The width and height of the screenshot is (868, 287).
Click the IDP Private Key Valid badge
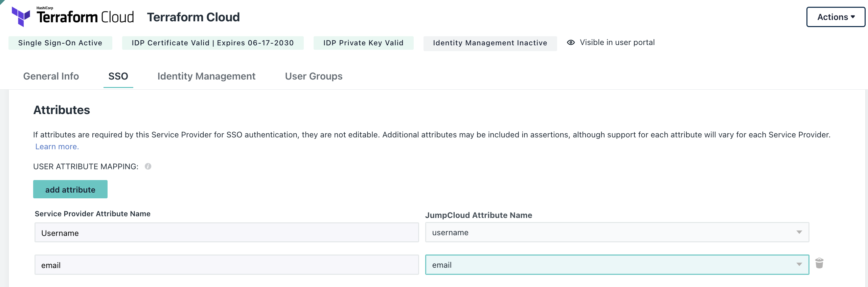pos(363,43)
